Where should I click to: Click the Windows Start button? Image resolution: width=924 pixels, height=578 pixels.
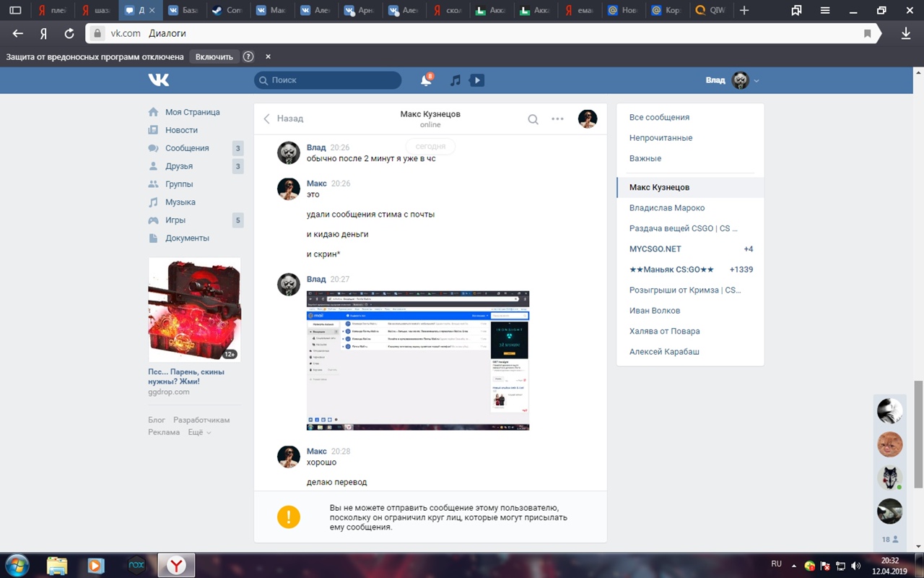(17, 564)
